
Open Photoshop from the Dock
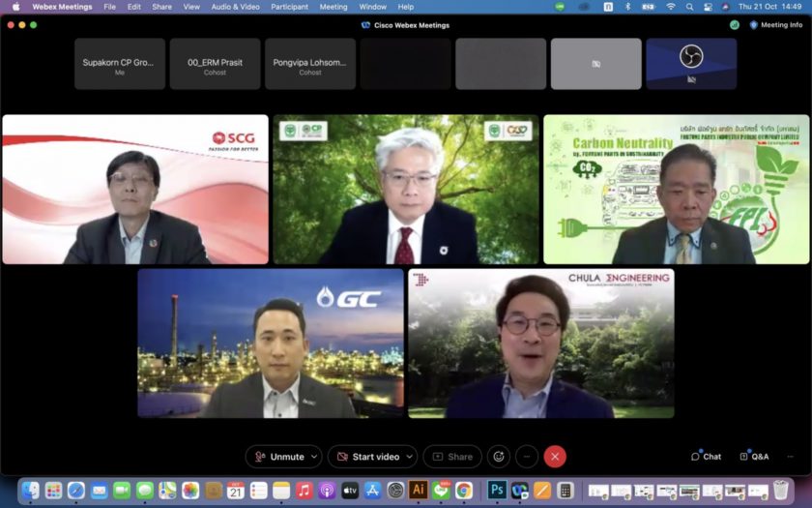pos(497,491)
